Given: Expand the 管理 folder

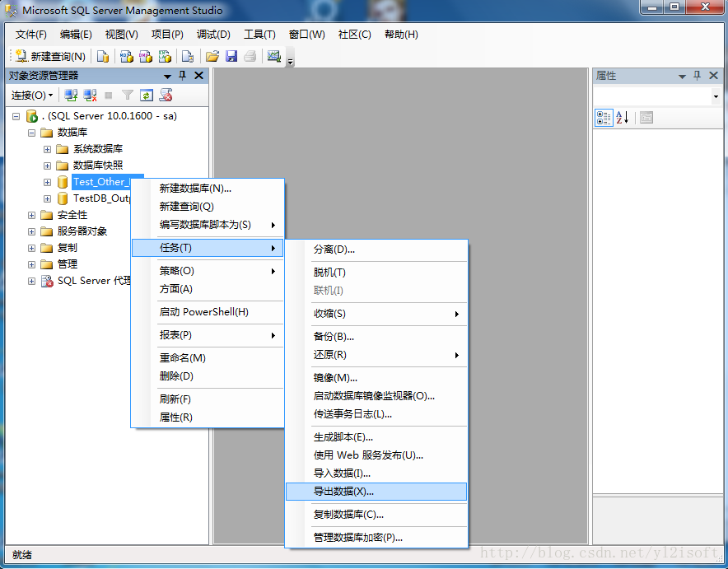Looking at the screenshot, I should point(31,264).
